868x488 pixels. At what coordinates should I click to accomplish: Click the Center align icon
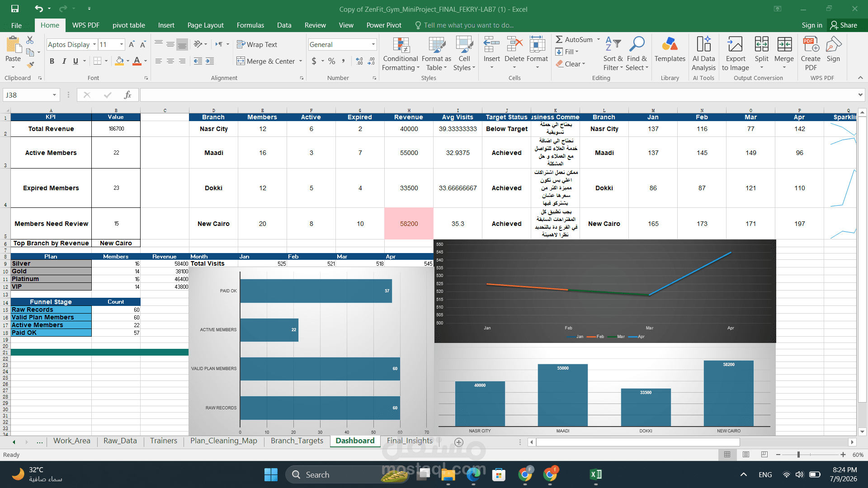(170, 61)
